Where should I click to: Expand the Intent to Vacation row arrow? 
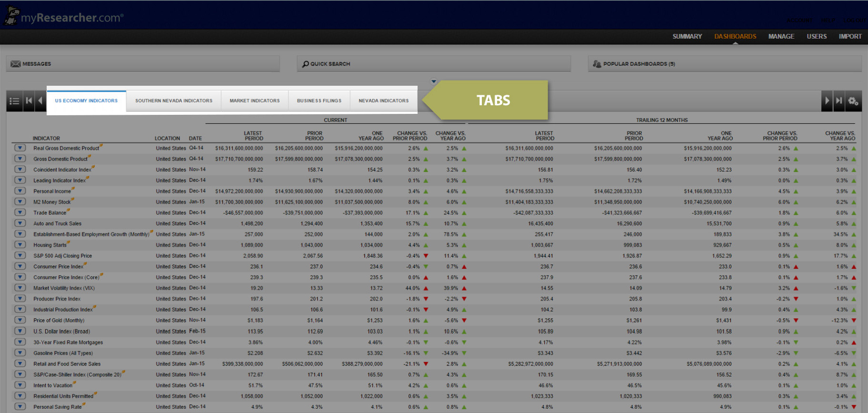(x=20, y=385)
